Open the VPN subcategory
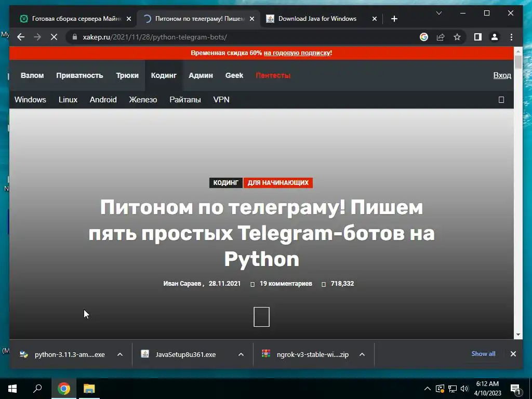 [x=221, y=100]
